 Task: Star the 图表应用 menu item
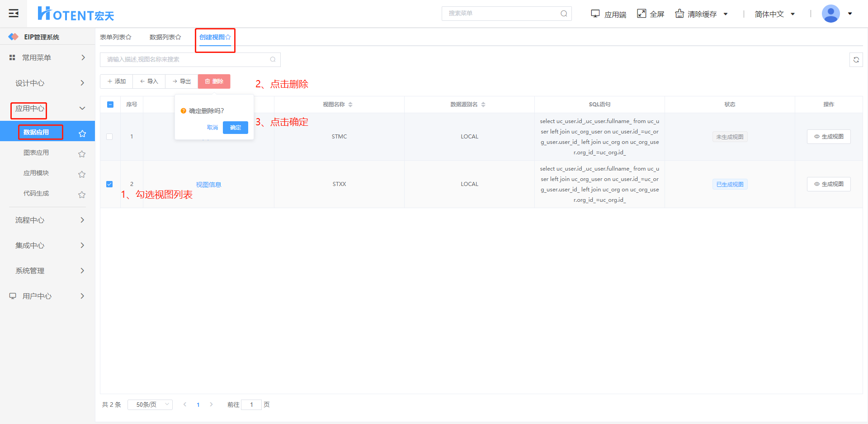[x=82, y=154]
